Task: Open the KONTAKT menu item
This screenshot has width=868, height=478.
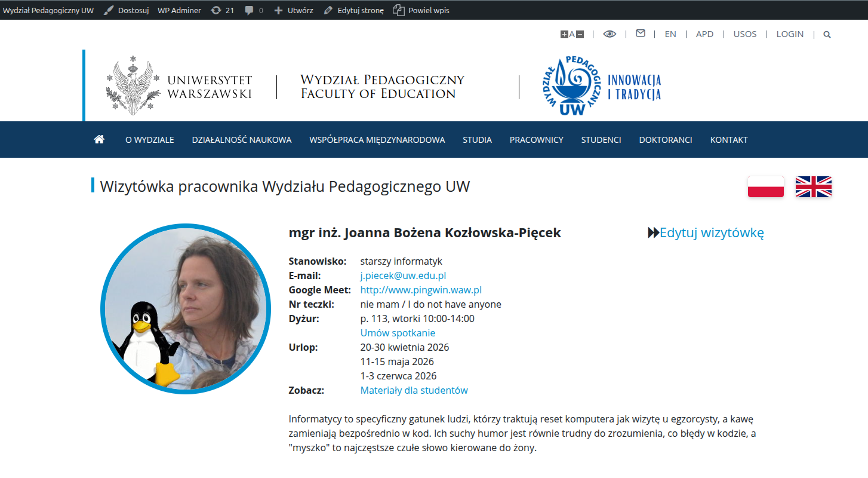Action: point(729,140)
